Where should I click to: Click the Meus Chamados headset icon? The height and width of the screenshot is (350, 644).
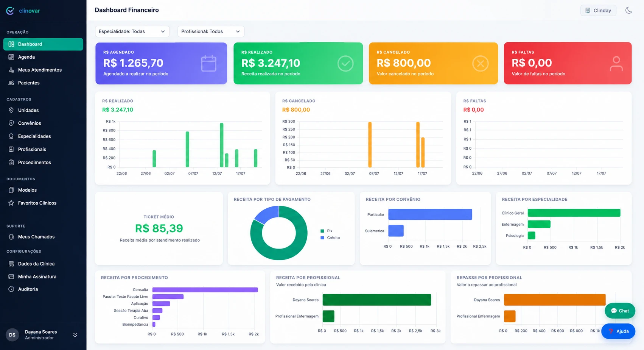pyautogui.click(x=11, y=237)
